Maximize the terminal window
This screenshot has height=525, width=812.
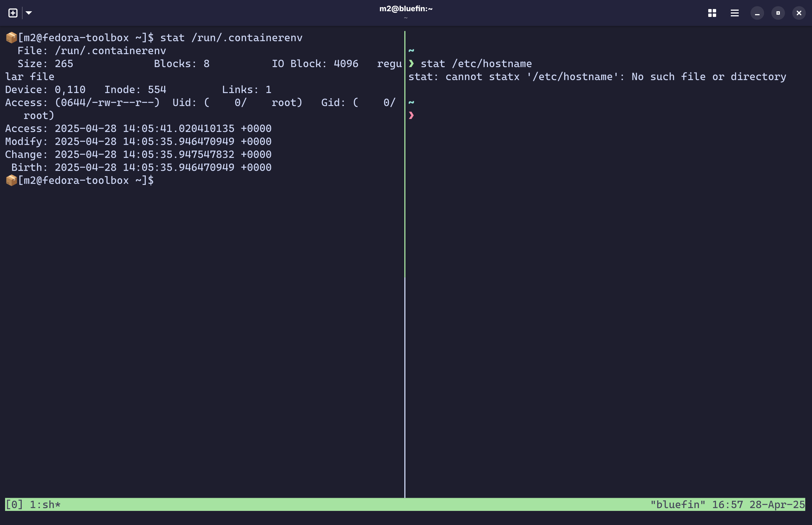tap(778, 13)
